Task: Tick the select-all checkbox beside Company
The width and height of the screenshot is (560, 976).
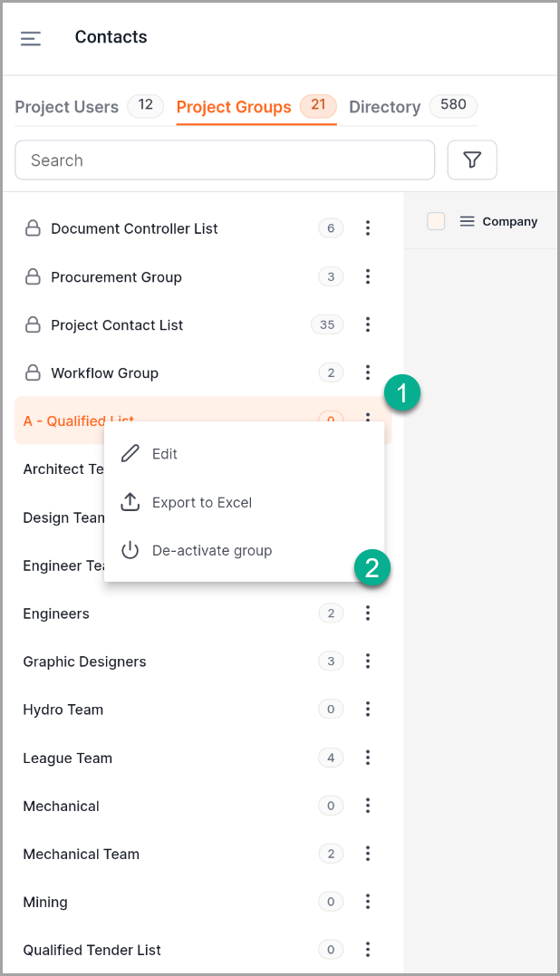Action: coord(436,221)
